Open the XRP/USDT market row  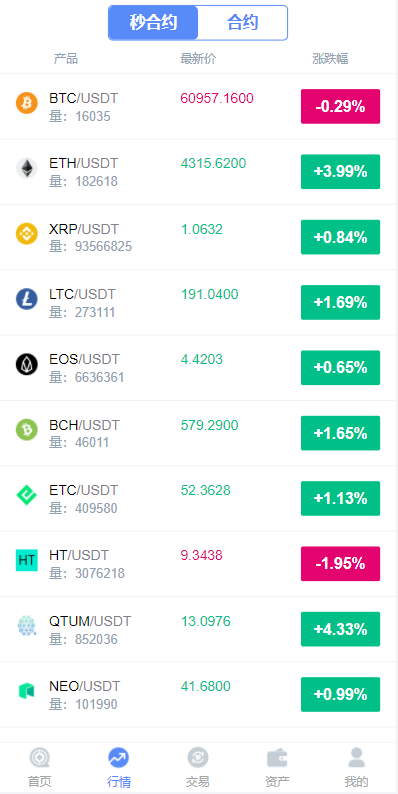point(198,237)
